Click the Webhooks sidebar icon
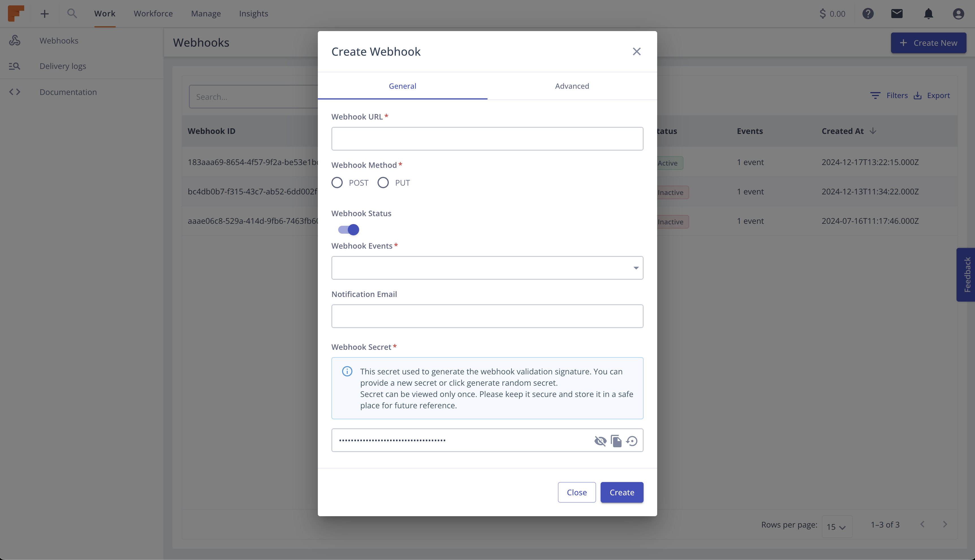This screenshot has height=560, width=975. coord(15,40)
